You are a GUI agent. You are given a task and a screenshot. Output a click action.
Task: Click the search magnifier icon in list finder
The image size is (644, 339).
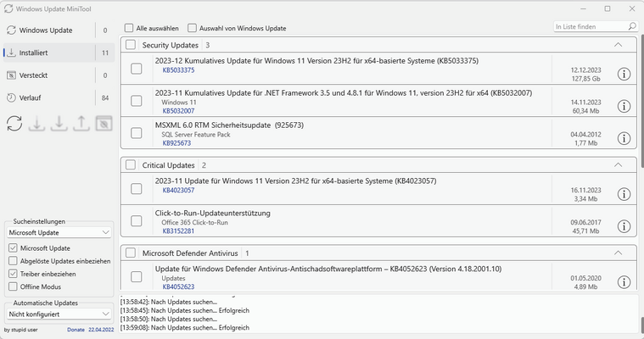629,27
